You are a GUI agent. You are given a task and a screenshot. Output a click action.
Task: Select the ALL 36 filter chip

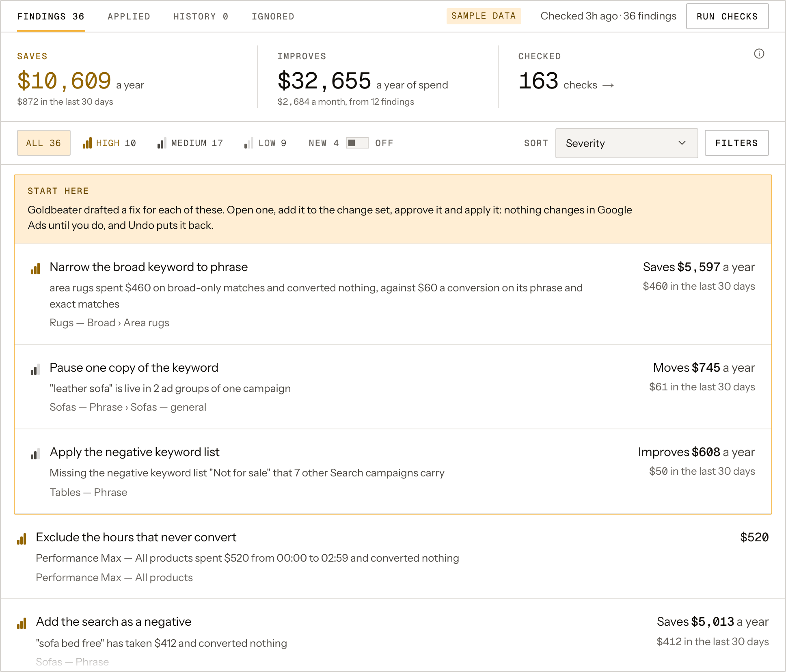pyautogui.click(x=43, y=143)
